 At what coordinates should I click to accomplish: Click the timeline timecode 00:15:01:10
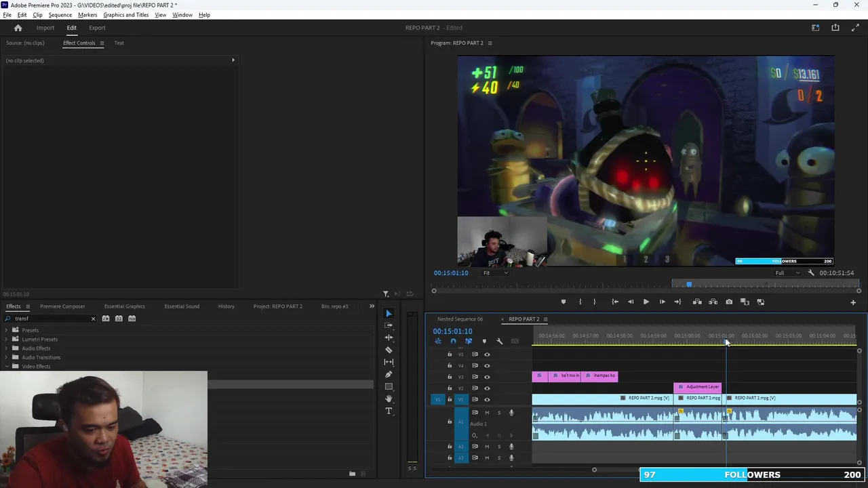pyautogui.click(x=453, y=331)
